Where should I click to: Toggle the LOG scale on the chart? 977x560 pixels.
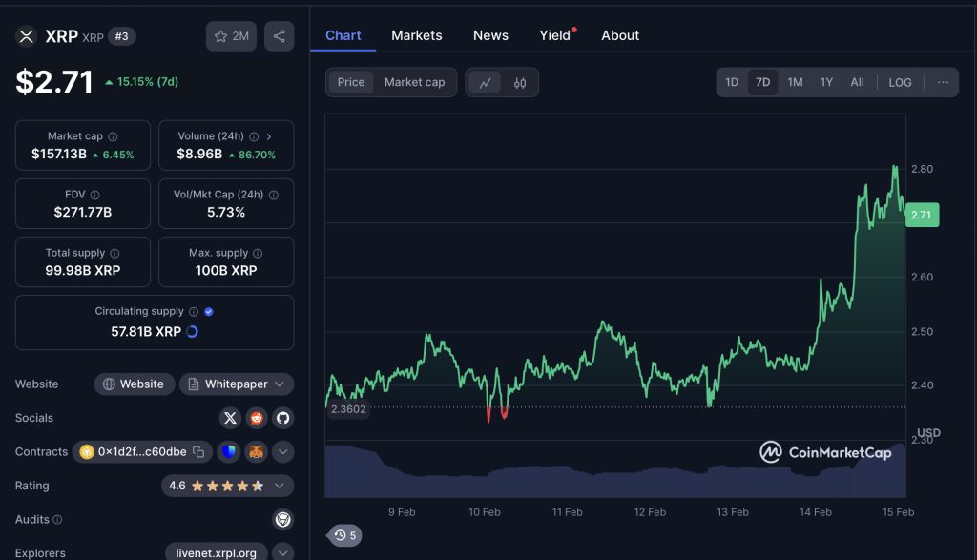pos(900,83)
